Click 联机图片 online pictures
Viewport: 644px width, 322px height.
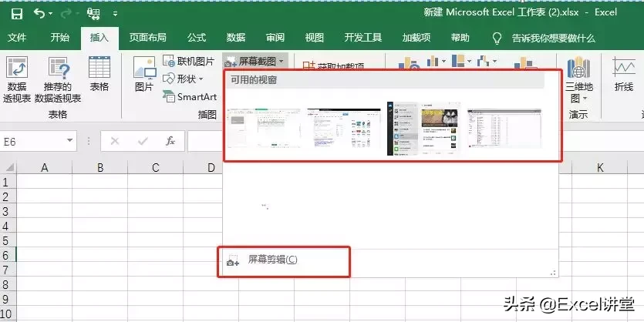coord(189,62)
